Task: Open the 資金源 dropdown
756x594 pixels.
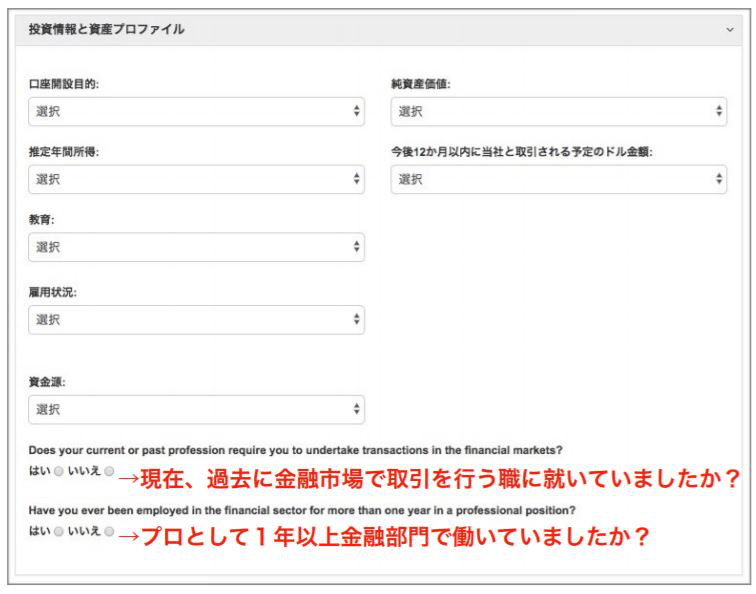Action: click(x=196, y=409)
